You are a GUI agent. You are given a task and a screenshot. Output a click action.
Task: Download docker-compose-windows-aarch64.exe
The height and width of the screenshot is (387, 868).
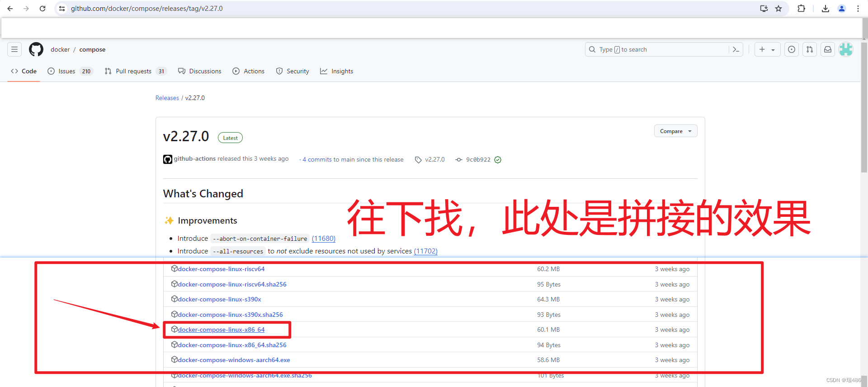(x=234, y=360)
